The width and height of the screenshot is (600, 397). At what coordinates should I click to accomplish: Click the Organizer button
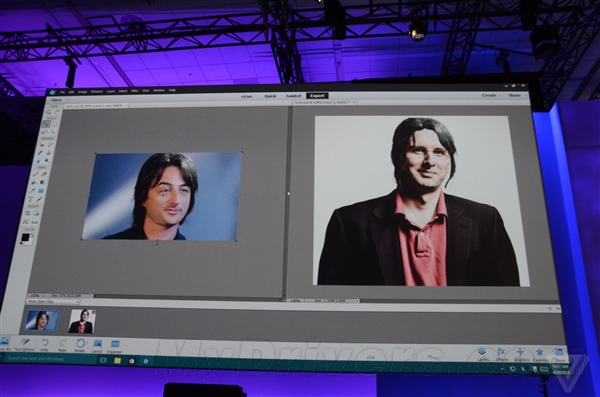114,346
